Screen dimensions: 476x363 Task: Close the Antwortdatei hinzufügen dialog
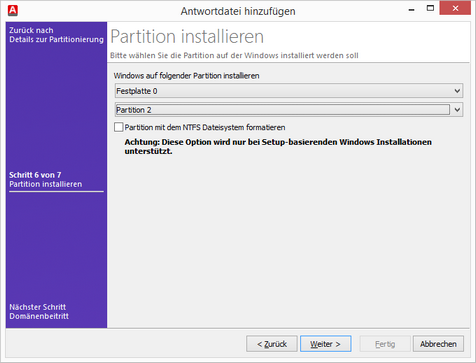[x=455, y=8]
